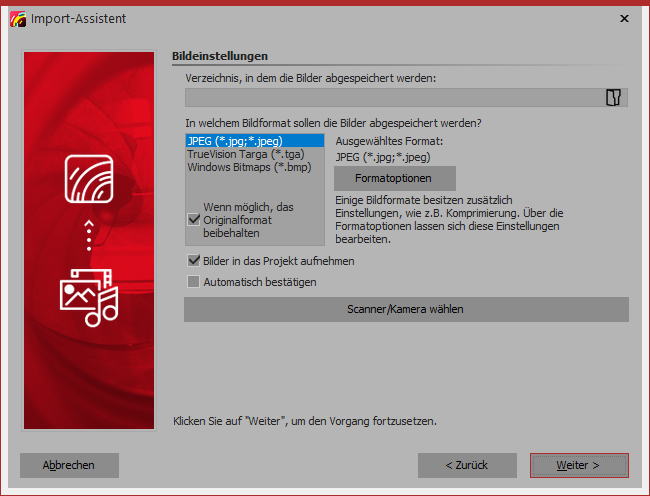Pick Windows Bitmaps (*.bmp) format
650x496 pixels.
tap(249, 167)
